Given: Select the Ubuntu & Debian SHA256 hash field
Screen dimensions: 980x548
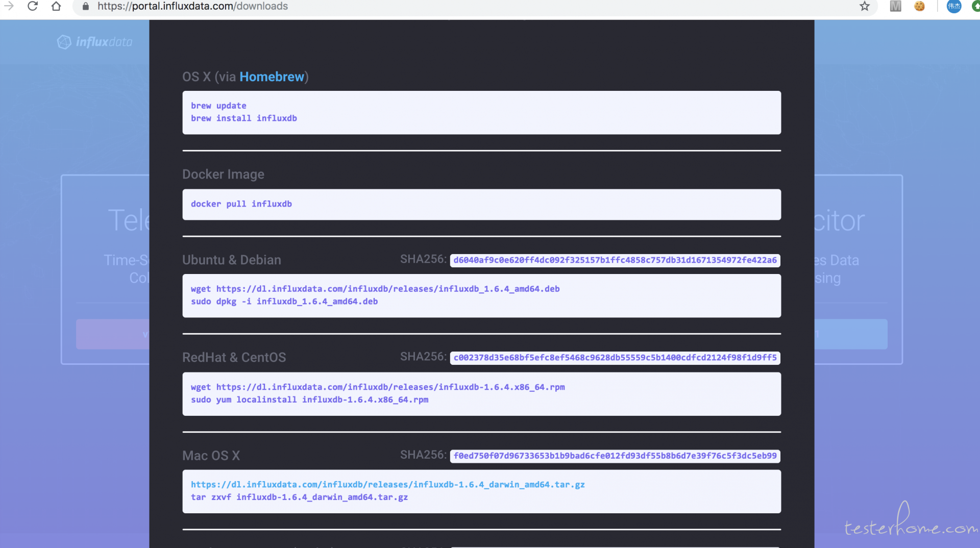Looking at the screenshot, I should (x=615, y=260).
